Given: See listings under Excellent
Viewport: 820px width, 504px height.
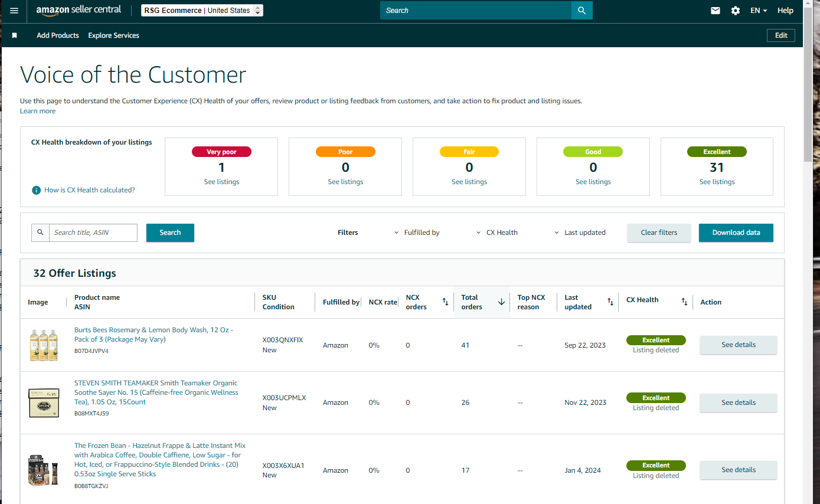Looking at the screenshot, I should click(x=717, y=182).
